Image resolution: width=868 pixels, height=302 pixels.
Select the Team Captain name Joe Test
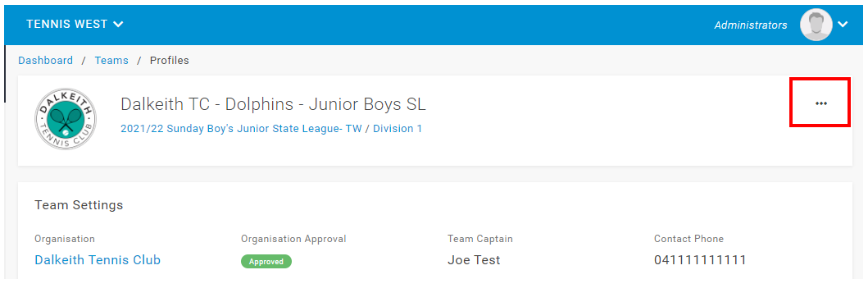pyautogui.click(x=474, y=260)
